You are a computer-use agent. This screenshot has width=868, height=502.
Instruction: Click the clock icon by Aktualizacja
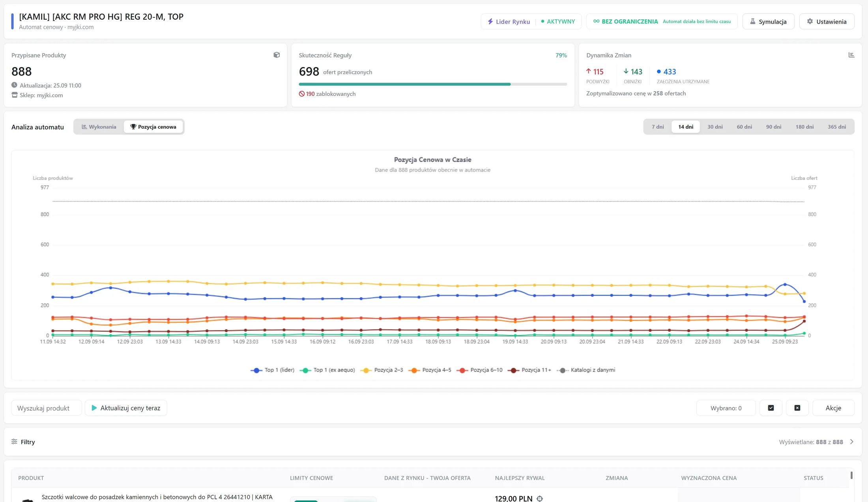point(14,85)
